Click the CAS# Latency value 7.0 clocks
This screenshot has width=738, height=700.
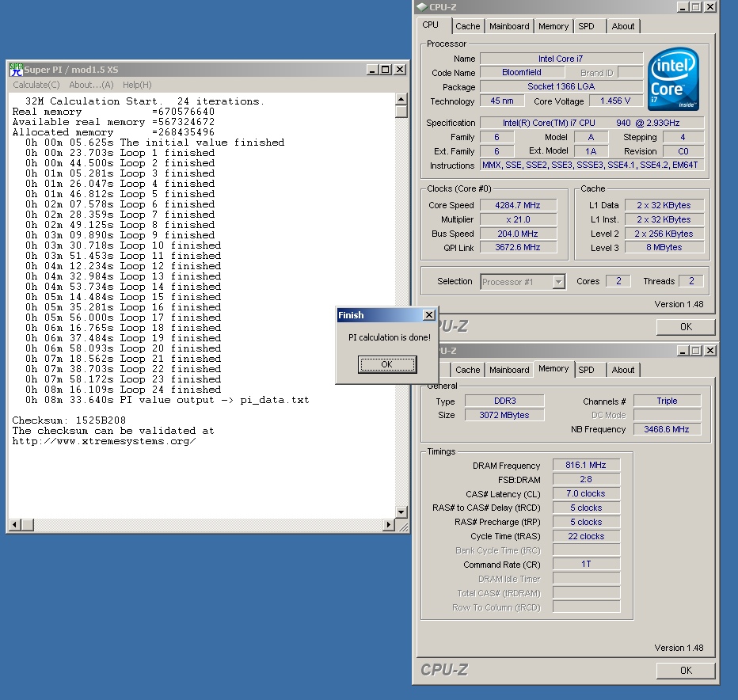[586, 493]
